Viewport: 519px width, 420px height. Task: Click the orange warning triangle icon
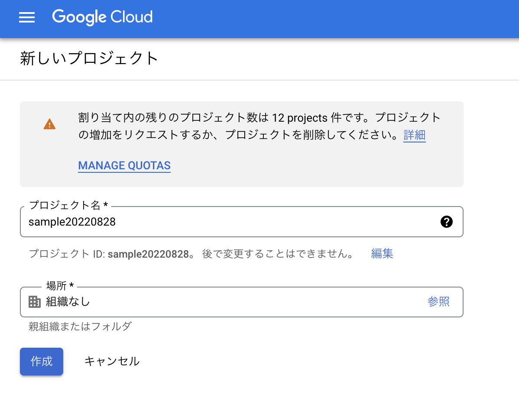click(x=50, y=124)
